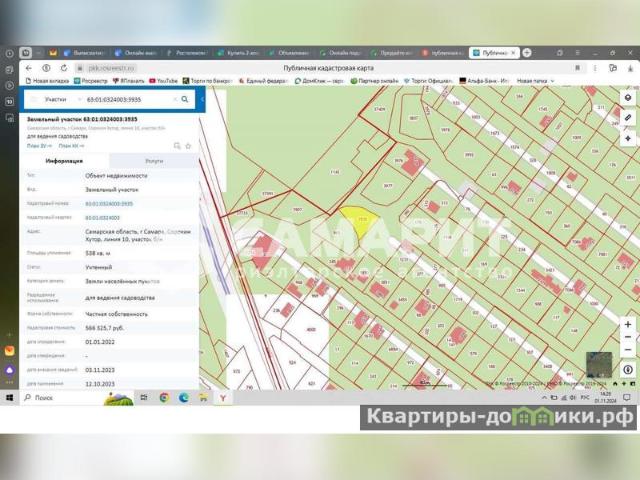The image size is (640, 480).
Task: Open the Windows Start menu
Action: tap(9, 398)
